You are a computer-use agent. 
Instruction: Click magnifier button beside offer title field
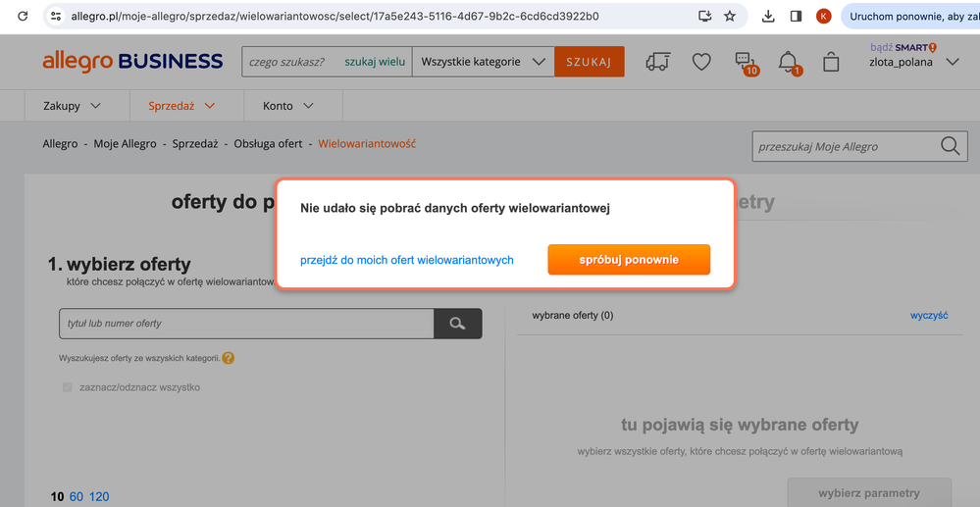pyautogui.click(x=457, y=324)
